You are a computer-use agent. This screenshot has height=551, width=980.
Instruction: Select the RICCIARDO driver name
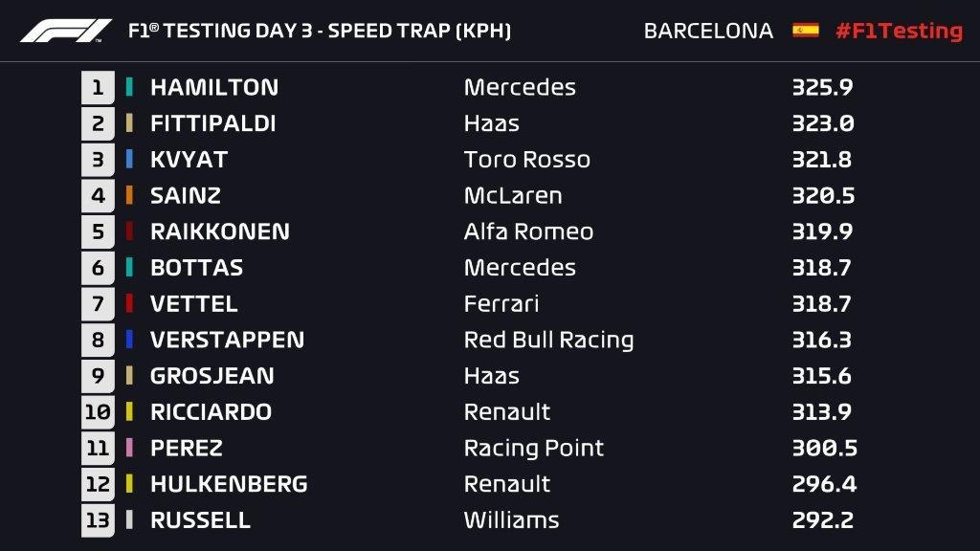[x=211, y=412]
